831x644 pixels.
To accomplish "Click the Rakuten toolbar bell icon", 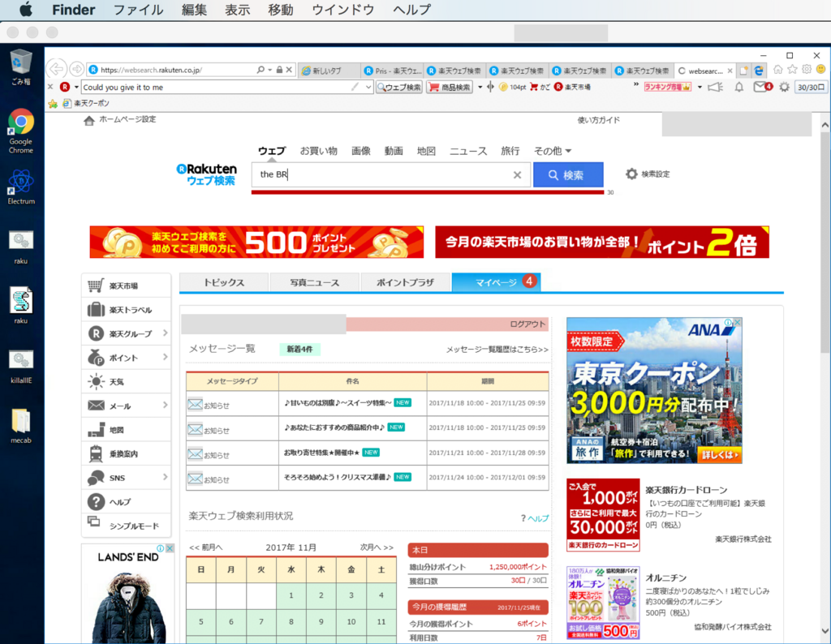I will 738,87.
